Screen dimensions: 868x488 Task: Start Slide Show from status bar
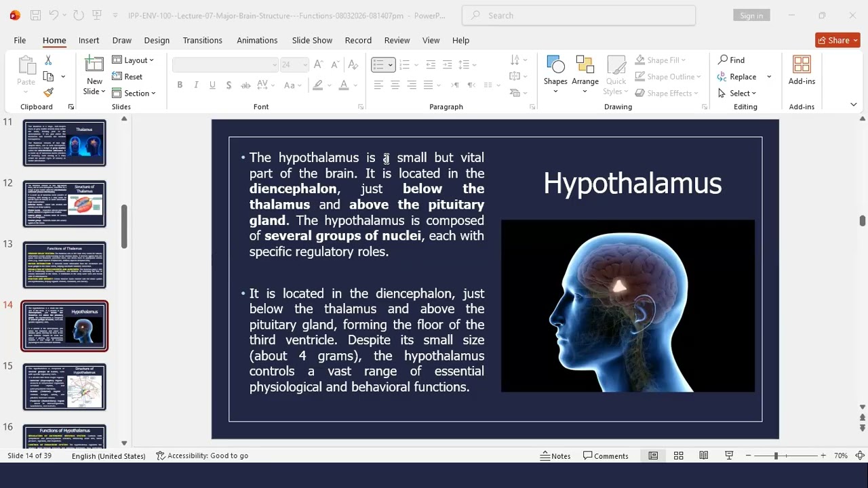click(729, 455)
